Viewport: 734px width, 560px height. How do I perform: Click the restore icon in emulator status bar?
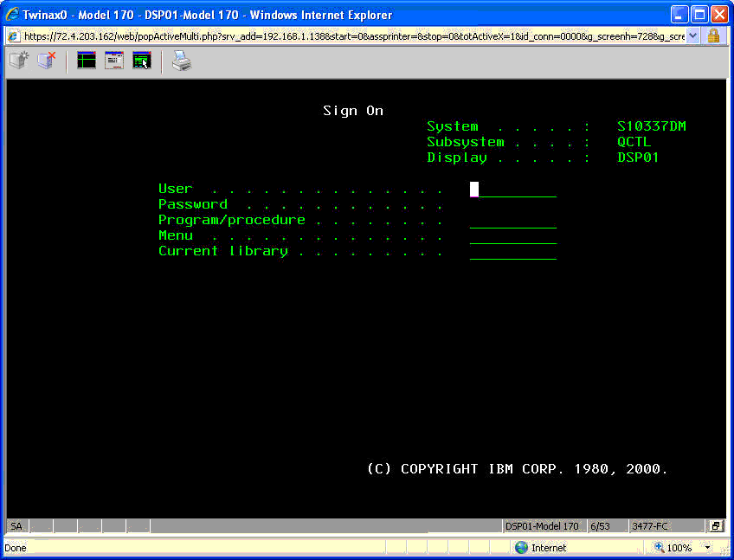click(715, 526)
